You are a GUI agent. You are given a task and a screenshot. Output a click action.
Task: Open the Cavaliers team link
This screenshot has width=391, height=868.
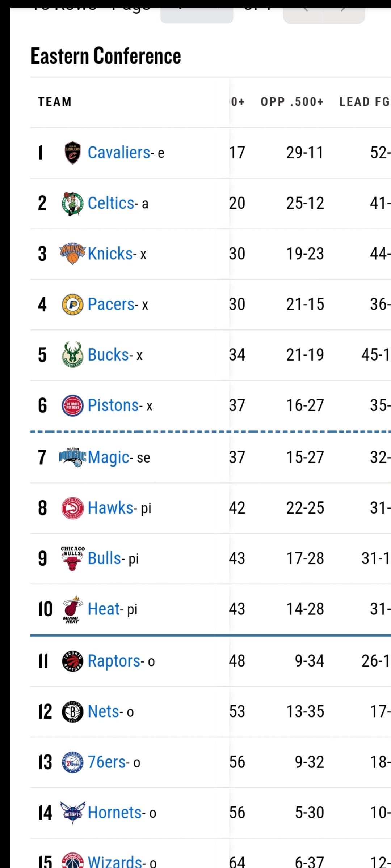(x=119, y=153)
